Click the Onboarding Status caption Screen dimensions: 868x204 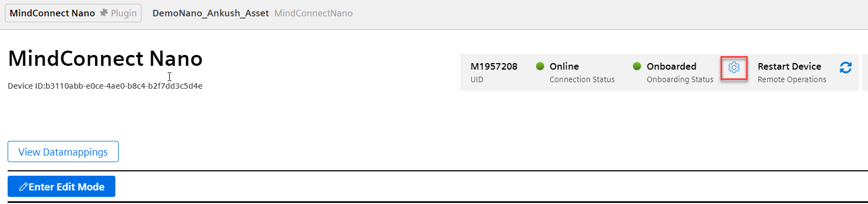(x=680, y=79)
